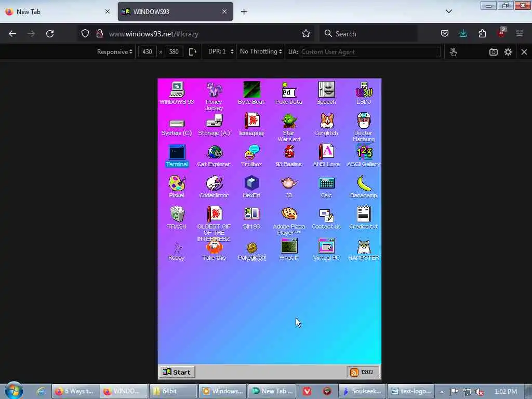This screenshot has width=532, height=399.
Task: Open responsive design mode settings gear
Action: click(508, 52)
